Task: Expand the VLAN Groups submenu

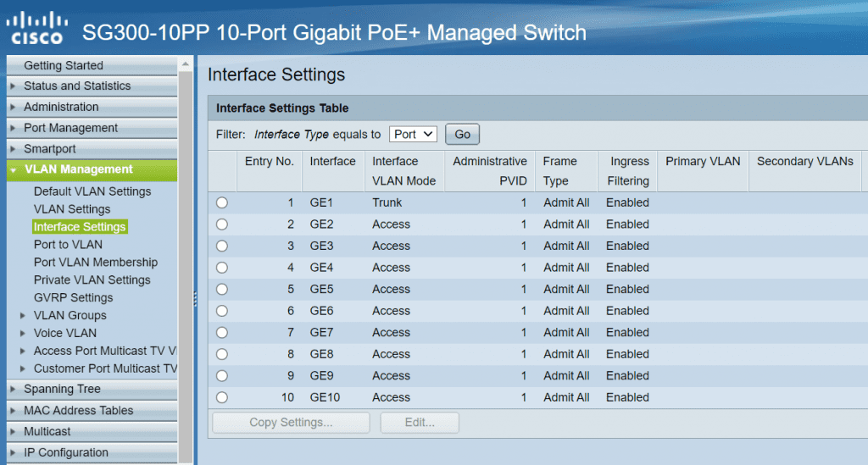Action: [23, 316]
